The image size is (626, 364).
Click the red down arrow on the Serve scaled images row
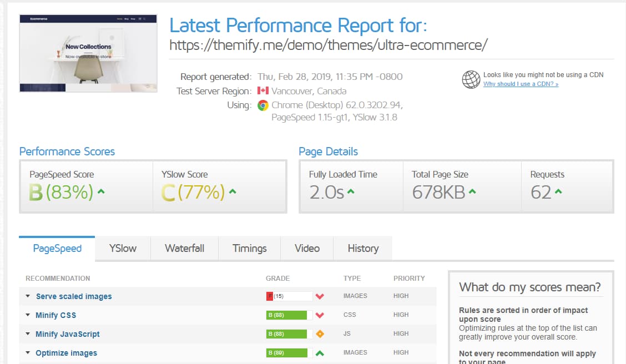(320, 296)
